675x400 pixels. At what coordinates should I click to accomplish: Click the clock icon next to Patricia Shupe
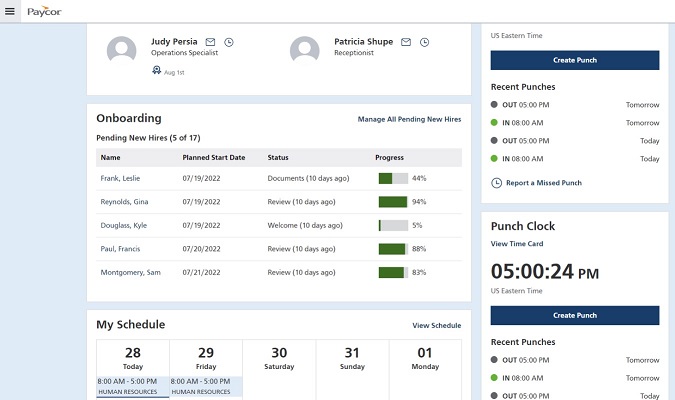coord(424,42)
